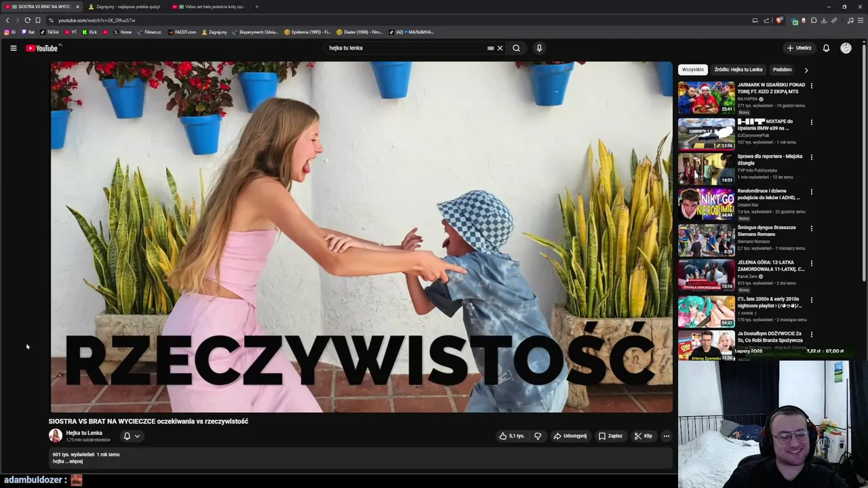868x488 pixels.
Task: Click the main video player
Action: (361, 237)
